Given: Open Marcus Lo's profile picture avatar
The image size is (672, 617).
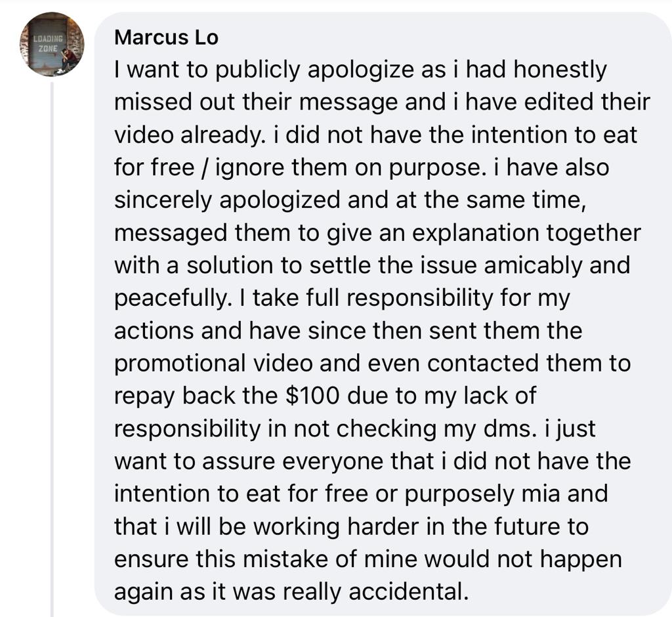Looking at the screenshot, I should [51, 44].
